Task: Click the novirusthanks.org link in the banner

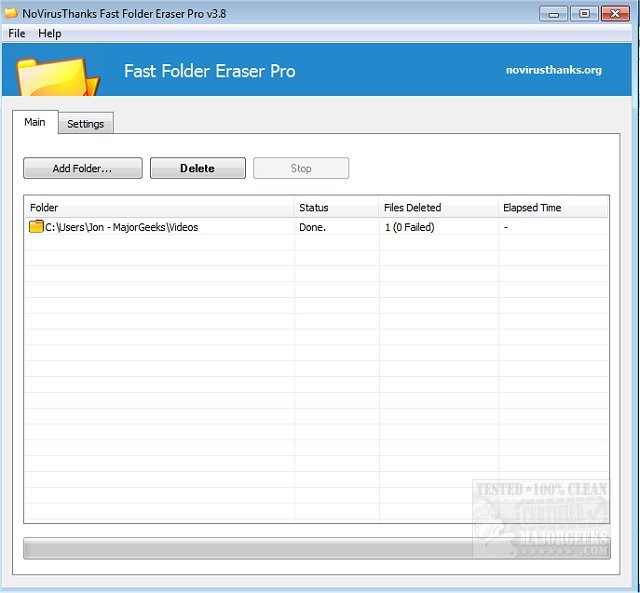Action: (553, 70)
